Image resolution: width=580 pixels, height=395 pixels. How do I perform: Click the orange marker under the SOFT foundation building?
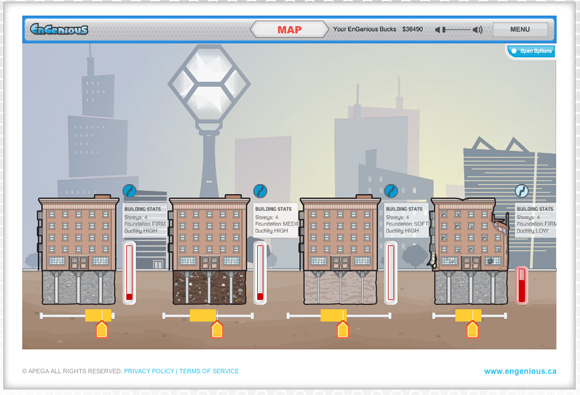click(x=343, y=330)
